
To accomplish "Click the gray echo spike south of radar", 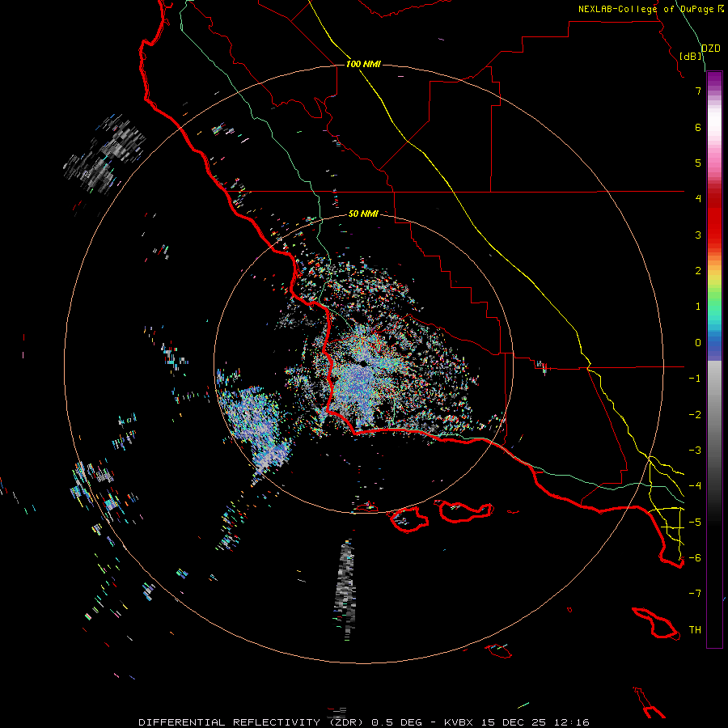I will click(x=346, y=590).
